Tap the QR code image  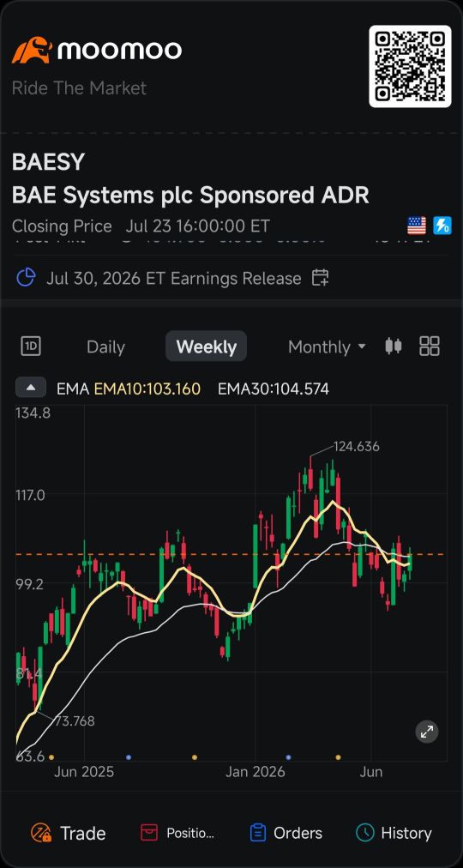pos(410,66)
